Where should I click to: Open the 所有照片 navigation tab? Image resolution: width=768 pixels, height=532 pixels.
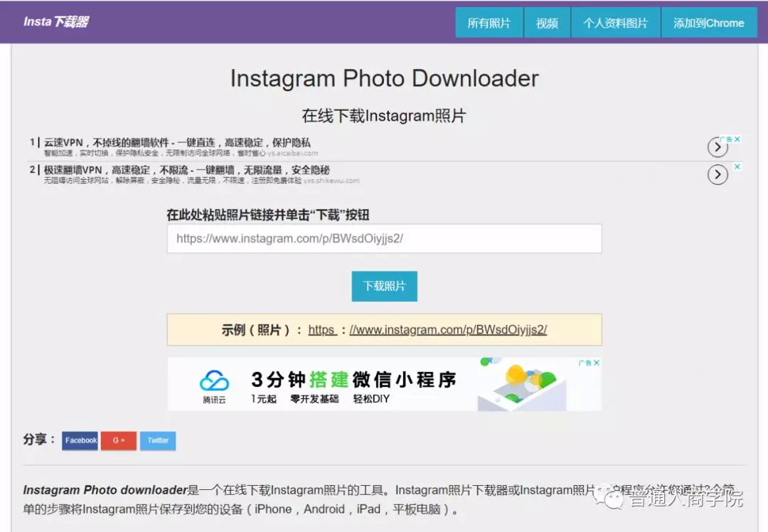[489, 23]
